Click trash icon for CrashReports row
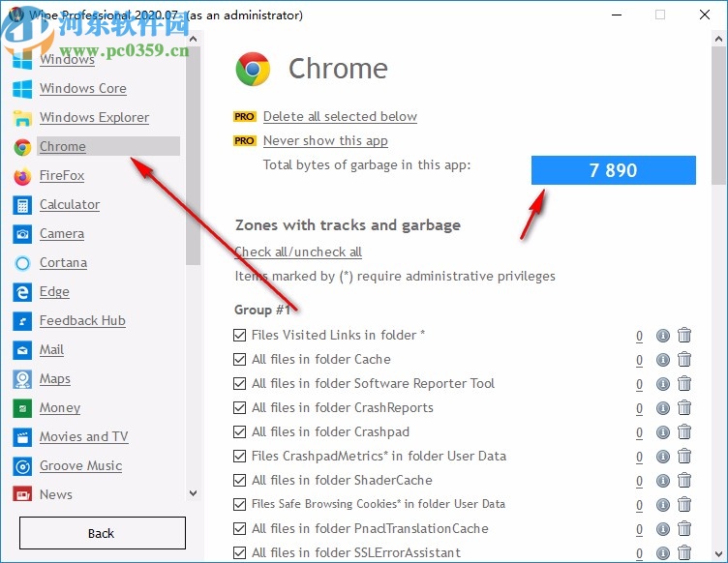Screen dimensions: 728x563 pyautogui.click(x=684, y=407)
